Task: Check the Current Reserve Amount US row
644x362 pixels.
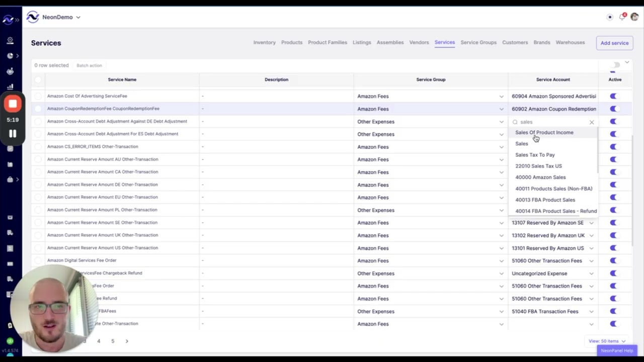Action: (38, 248)
